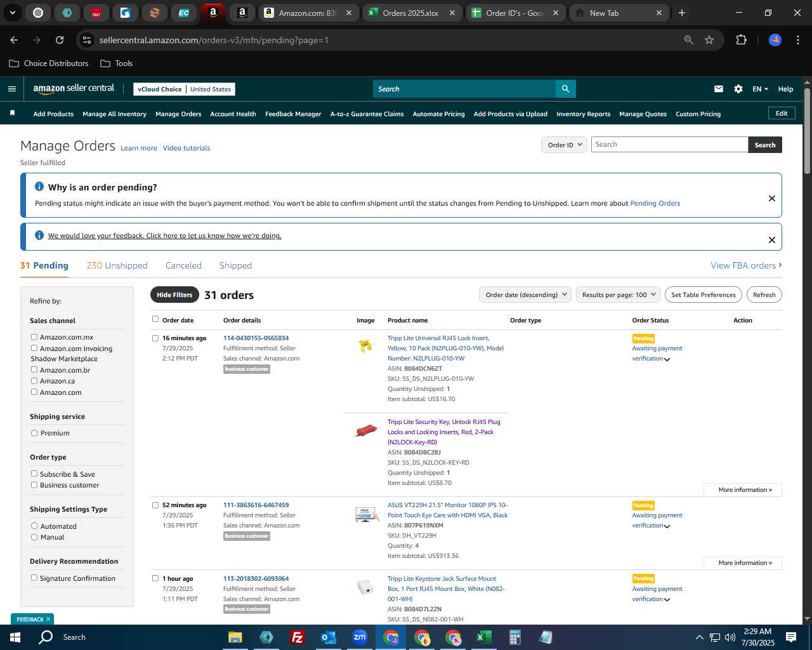Open the browser extensions puzzle icon
Image resolution: width=812 pixels, height=650 pixels.
741,40
